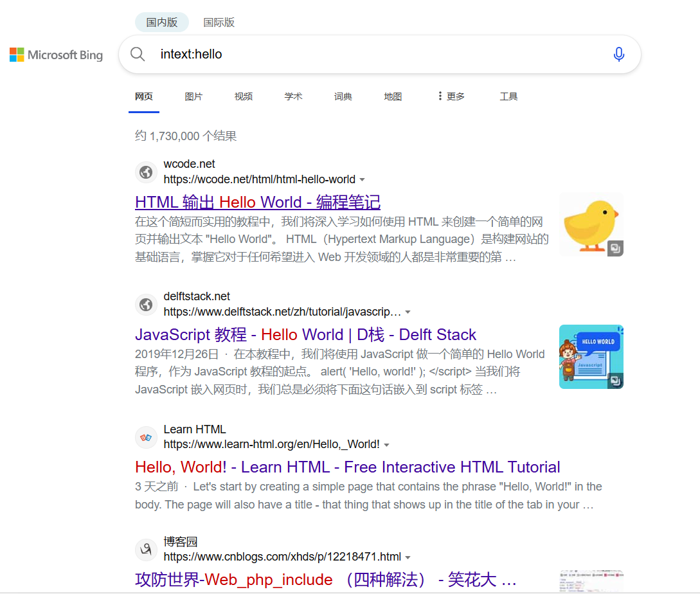
Task: Click the cnblogs.com/xhds URL
Action: [x=282, y=557]
